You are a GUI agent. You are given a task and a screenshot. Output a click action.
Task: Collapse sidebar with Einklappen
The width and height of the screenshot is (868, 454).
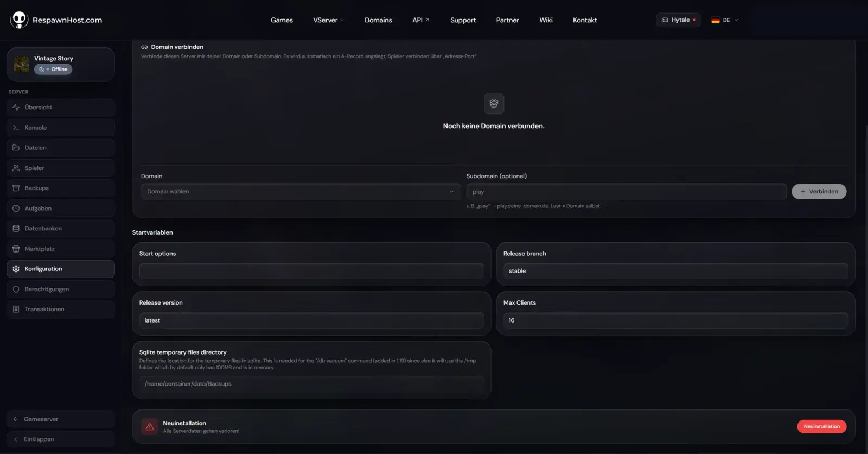pos(61,439)
